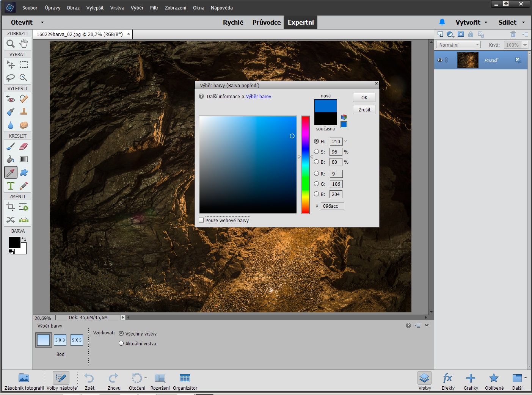
Task: Select the Hand tool
Action: tap(24, 44)
